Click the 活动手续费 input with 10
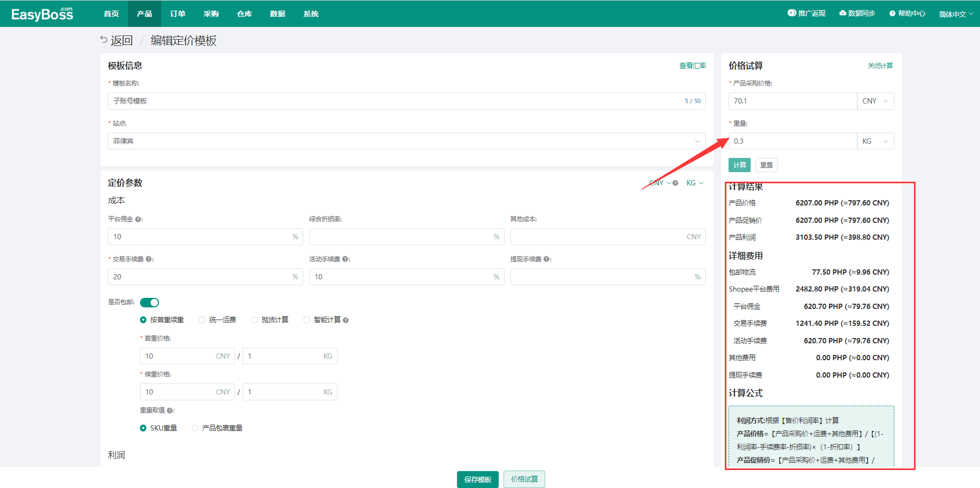 [407, 277]
